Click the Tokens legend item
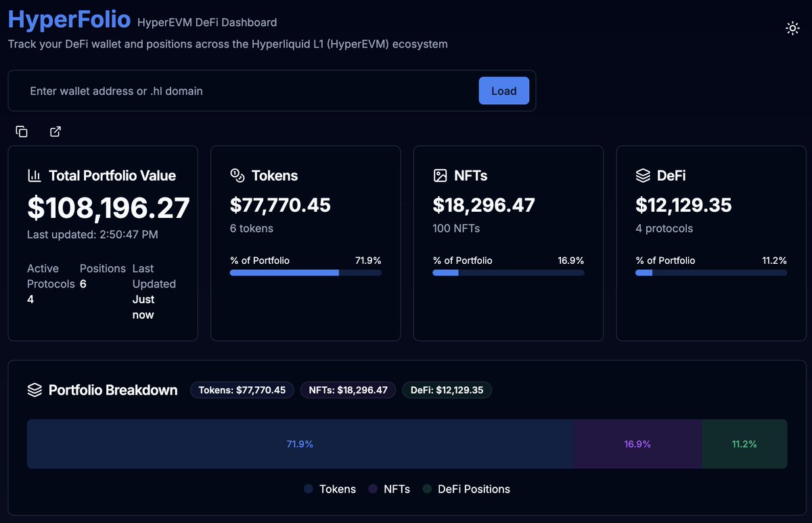This screenshot has width=812, height=523. coord(330,488)
